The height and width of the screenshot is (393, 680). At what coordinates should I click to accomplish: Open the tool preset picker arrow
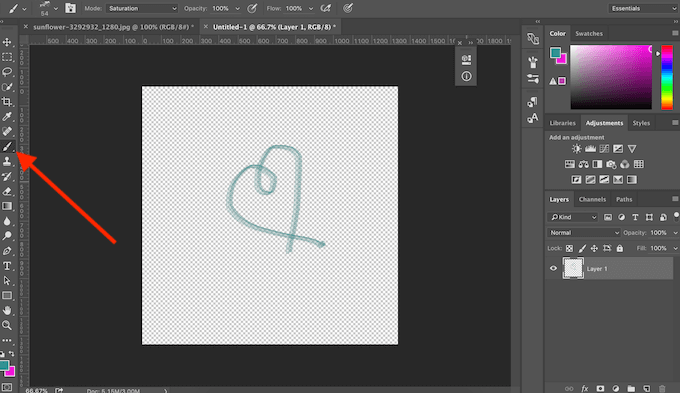click(24, 8)
